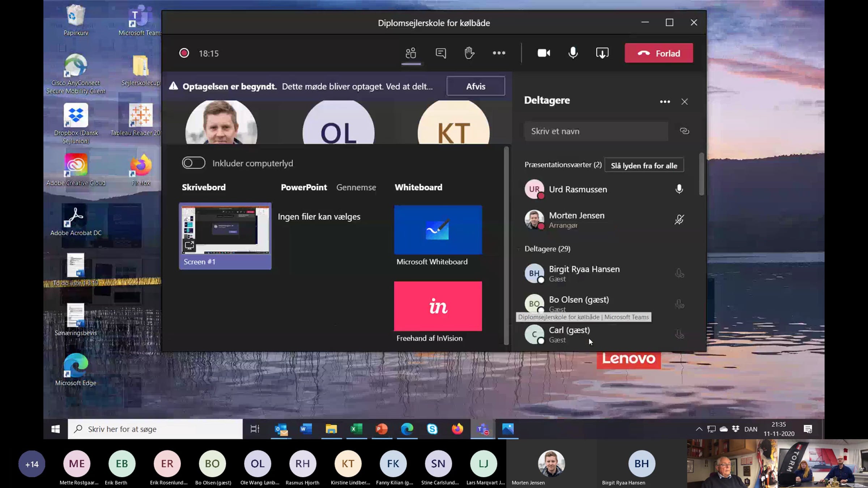Select Lars Marqvart's LJ avatar in bottom strip
The height and width of the screenshot is (488, 868).
click(484, 464)
